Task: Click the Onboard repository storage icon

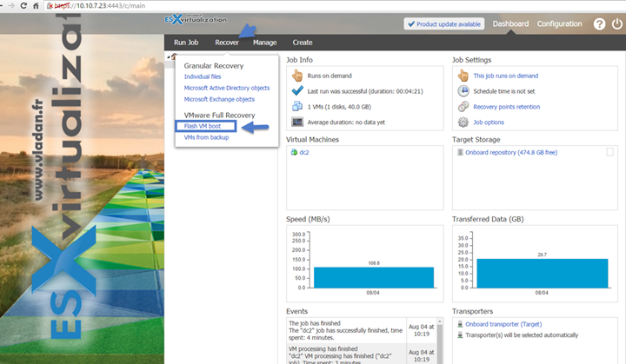Action: 460,153
